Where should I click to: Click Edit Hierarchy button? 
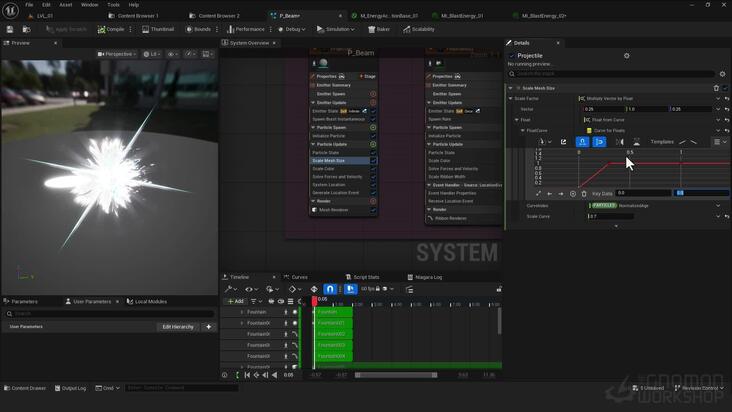pos(178,327)
